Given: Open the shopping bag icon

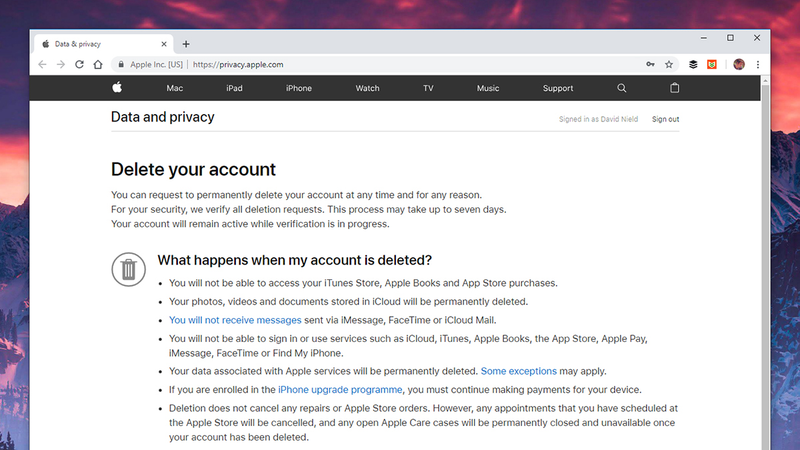Looking at the screenshot, I should (674, 88).
